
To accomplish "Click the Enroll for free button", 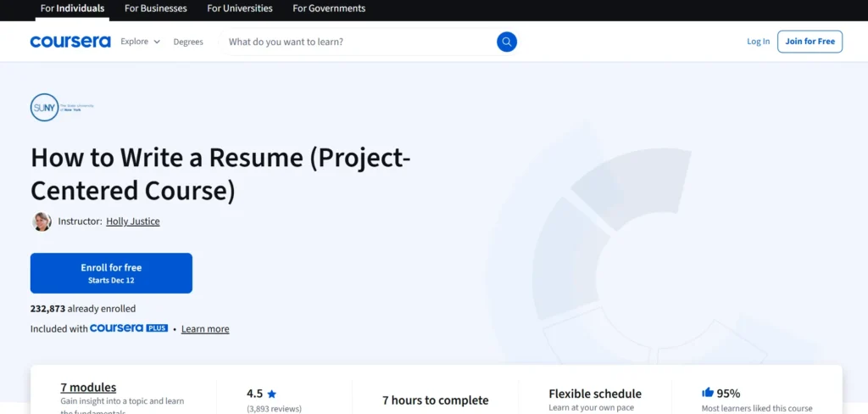I will click(x=111, y=273).
